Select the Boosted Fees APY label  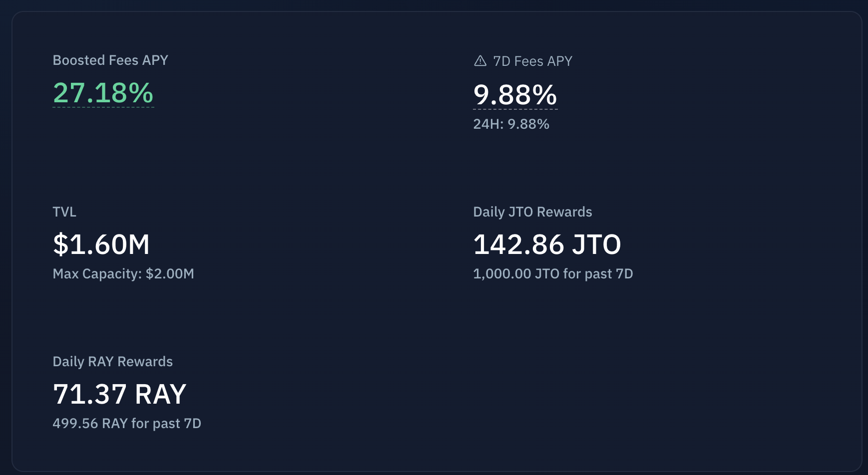(x=110, y=60)
